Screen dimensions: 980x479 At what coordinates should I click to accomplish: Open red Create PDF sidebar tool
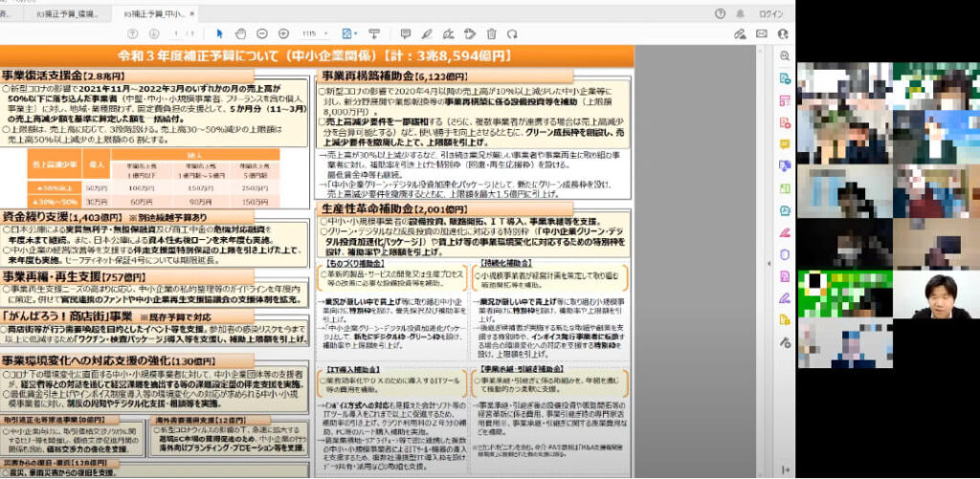(785, 121)
